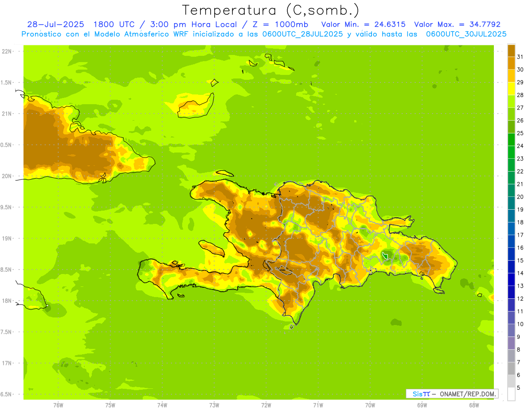Screen dimensions: 532x411
Task: Select the 'Z = 1000mb' level text
Action: tap(282, 24)
